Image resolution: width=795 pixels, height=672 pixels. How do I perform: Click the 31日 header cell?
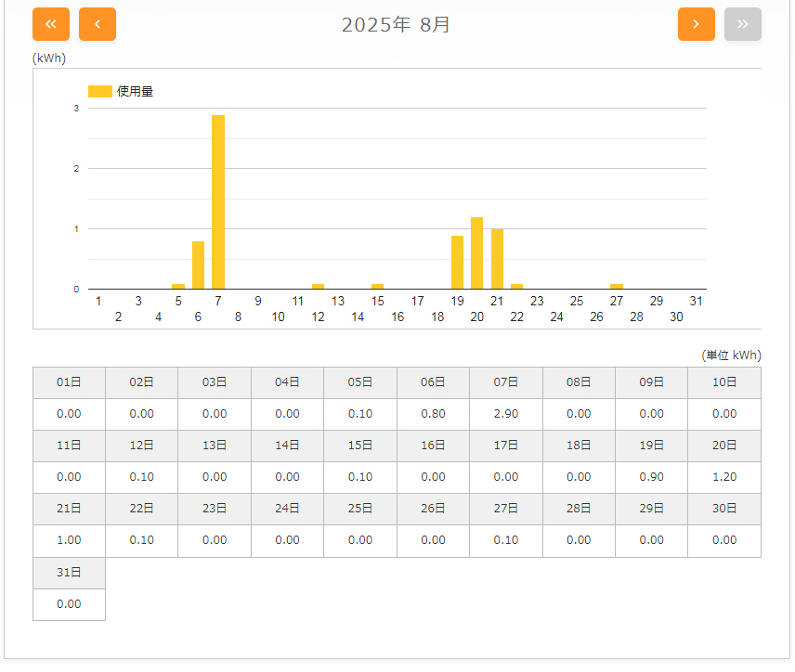[x=69, y=573]
